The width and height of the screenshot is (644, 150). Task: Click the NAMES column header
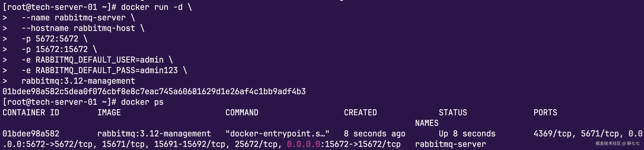click(x=427, y=123)
